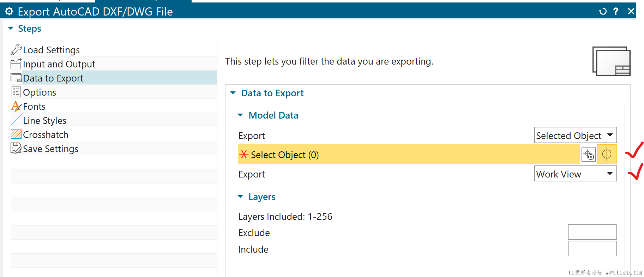Collapse the Layers section

[240, 197]
